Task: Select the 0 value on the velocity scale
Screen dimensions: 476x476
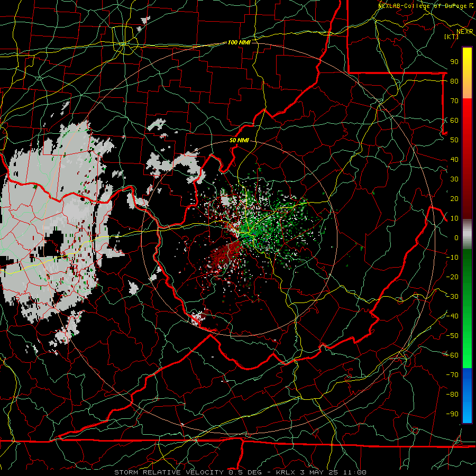Action: tap(456, 237)
